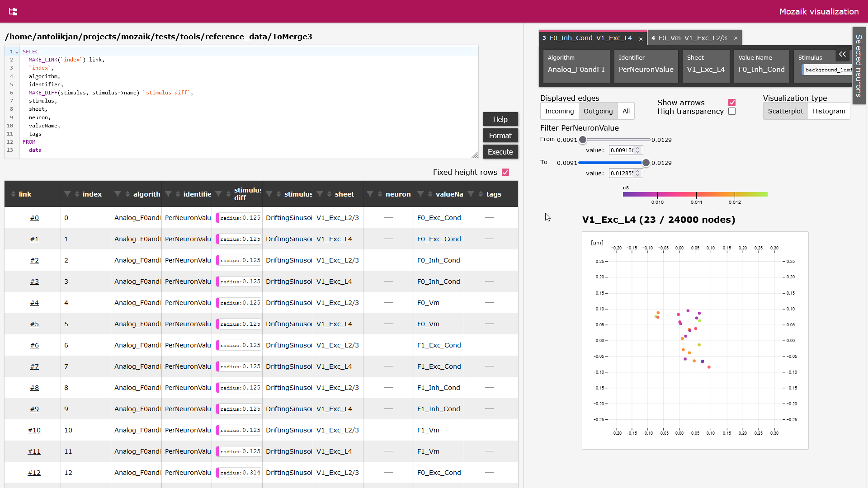Open radius:0.314 stimulus diff in row 12
The image size is (868, 488).
pos(239,473)
